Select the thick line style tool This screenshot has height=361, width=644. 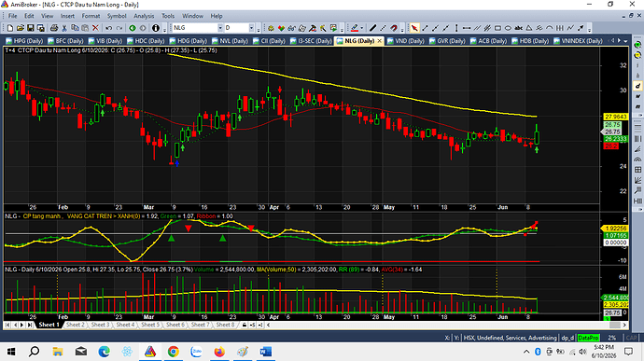(372, 28)
